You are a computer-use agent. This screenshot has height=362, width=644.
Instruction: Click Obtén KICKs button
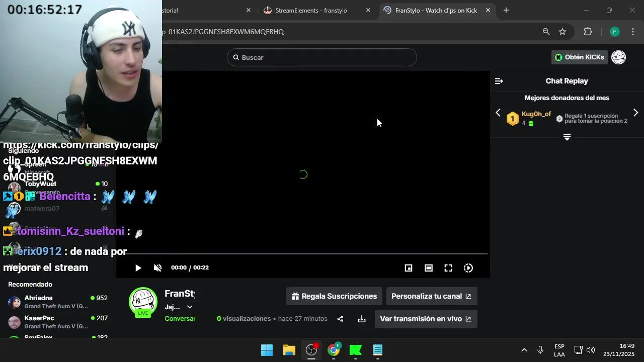(x=580, y=57)
